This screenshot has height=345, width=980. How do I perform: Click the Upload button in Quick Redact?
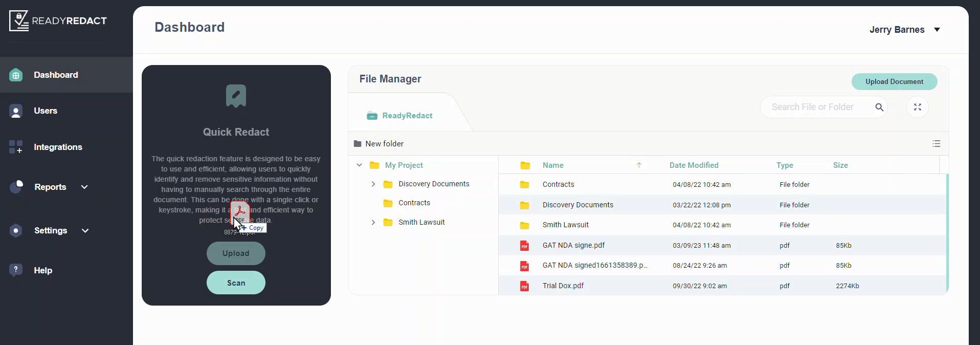pos(236,253)
